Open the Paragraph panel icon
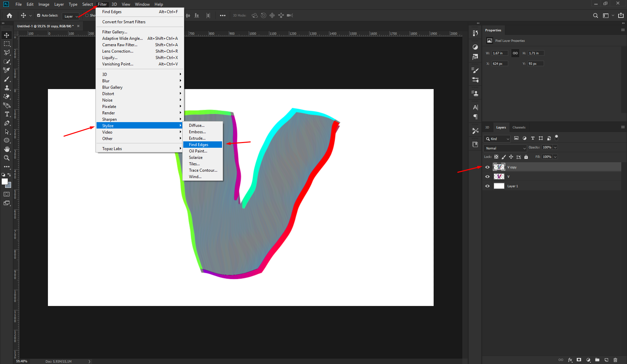The width and height of the screenshot is (627, 364). pos(475,117)
